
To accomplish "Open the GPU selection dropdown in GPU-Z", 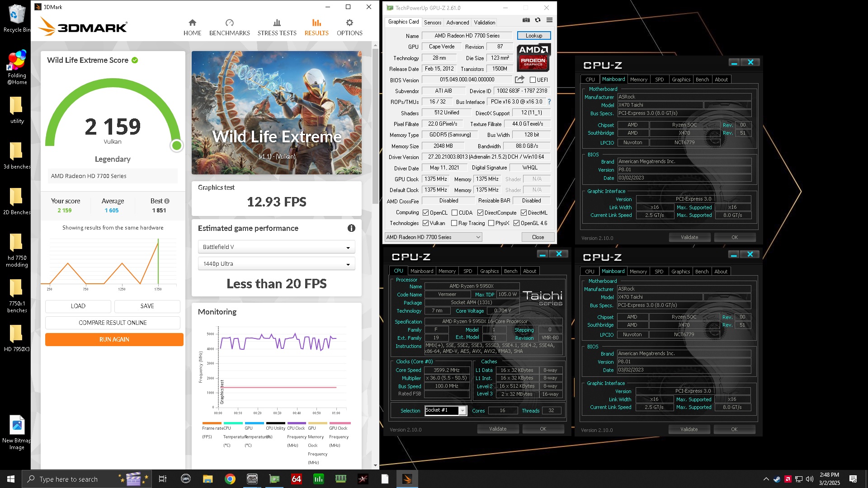I will (433, 237).
